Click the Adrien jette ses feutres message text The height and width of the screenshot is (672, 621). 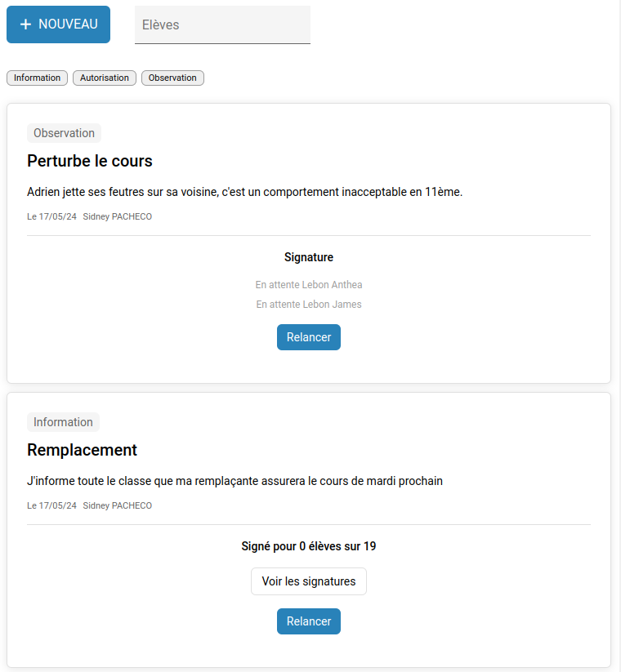pyautogui.click(x=244, y=192)
